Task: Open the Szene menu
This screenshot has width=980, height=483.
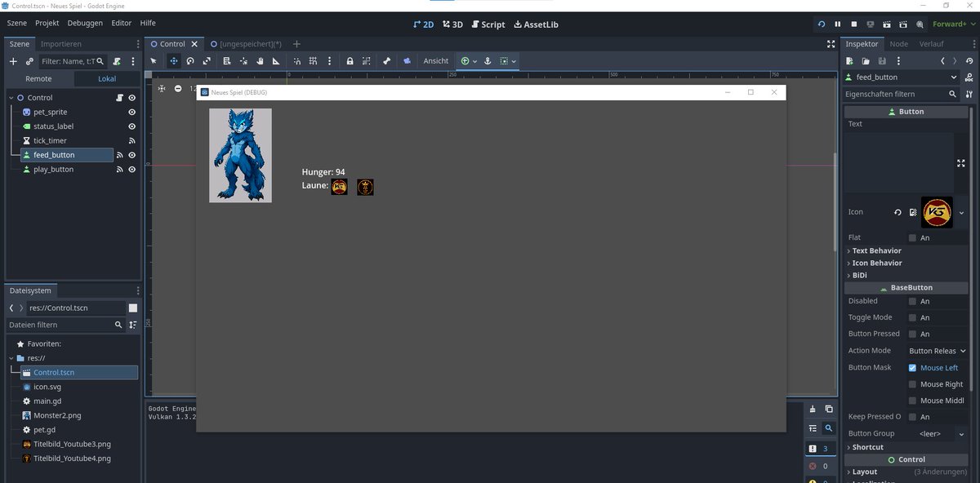Action: [x=18, y=24]
